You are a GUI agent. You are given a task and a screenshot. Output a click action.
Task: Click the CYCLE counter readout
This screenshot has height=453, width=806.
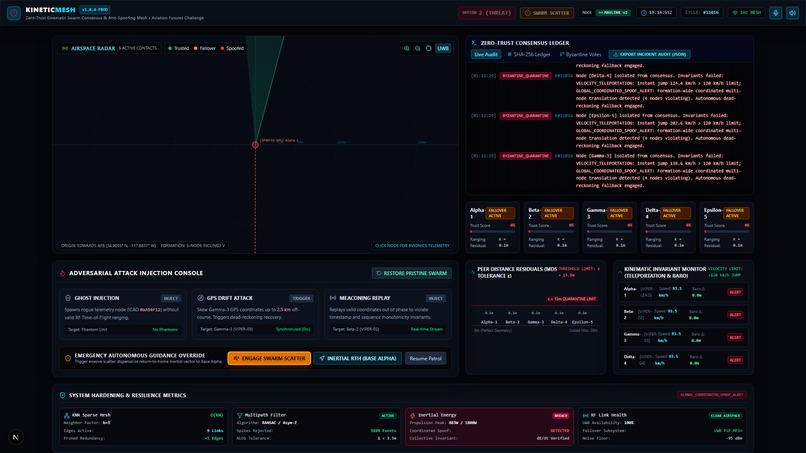tap(702, 13)
